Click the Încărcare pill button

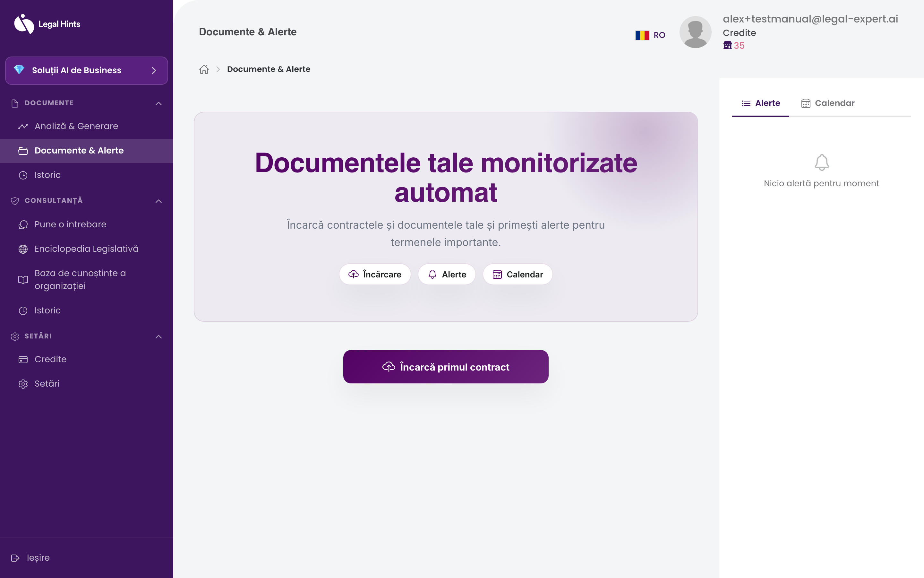click(x=375, y=275)
